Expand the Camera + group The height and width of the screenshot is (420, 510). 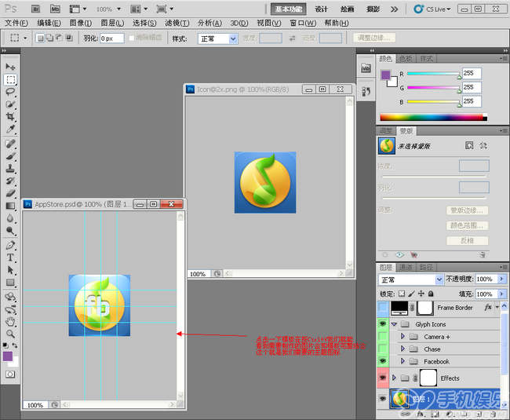(403, 336)
